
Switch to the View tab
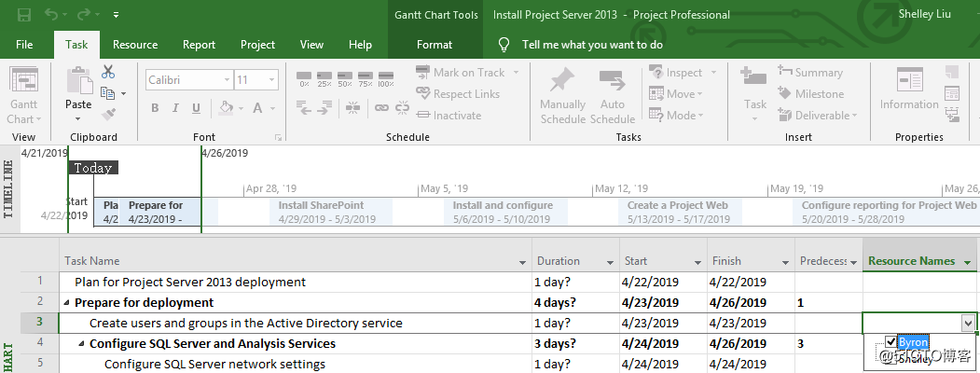click(x=311, y=45)
